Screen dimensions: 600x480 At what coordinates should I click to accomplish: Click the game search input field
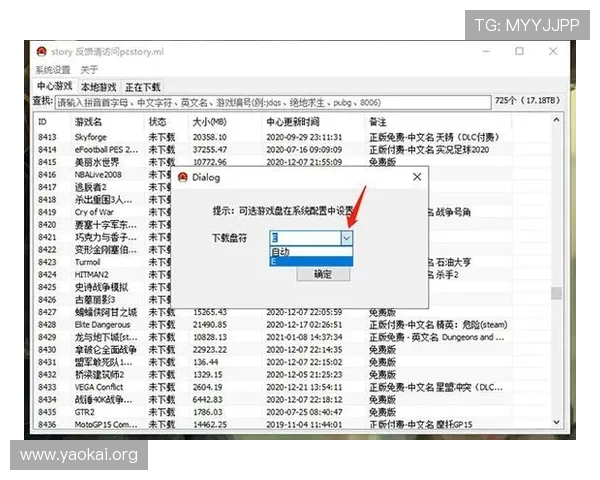coord(273,103)
